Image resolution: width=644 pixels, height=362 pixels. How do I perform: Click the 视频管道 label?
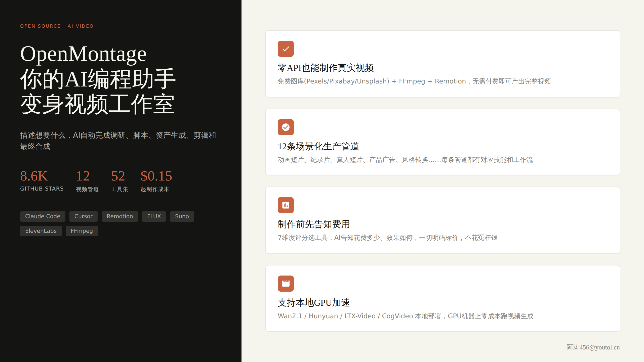coord(87,189)
